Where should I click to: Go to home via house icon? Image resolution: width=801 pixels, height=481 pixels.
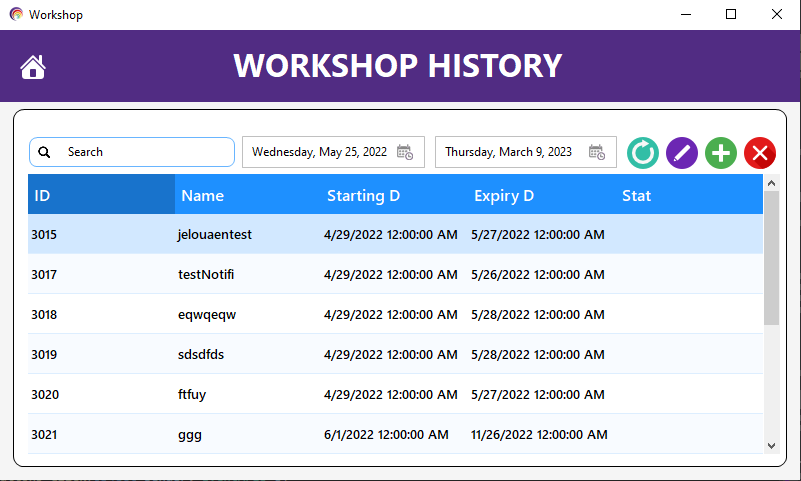(33, 67)
